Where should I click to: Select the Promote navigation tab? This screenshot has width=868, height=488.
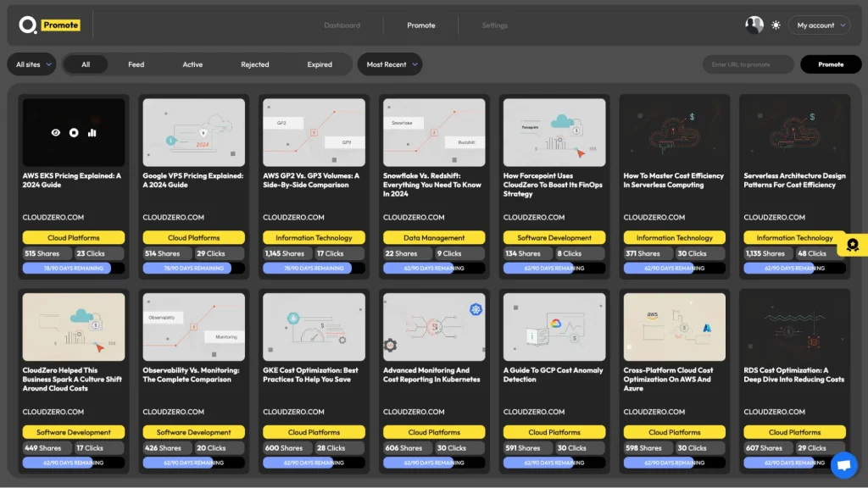pos(421,25)
